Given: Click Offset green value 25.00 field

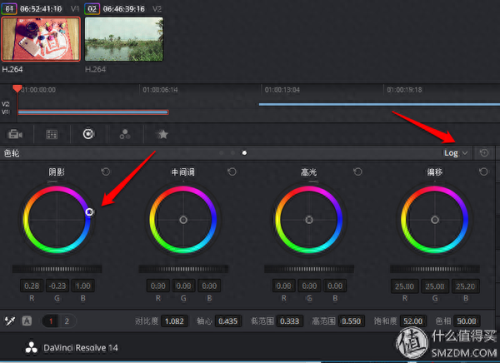Looking at the screenshot, I should pos(435,286).
